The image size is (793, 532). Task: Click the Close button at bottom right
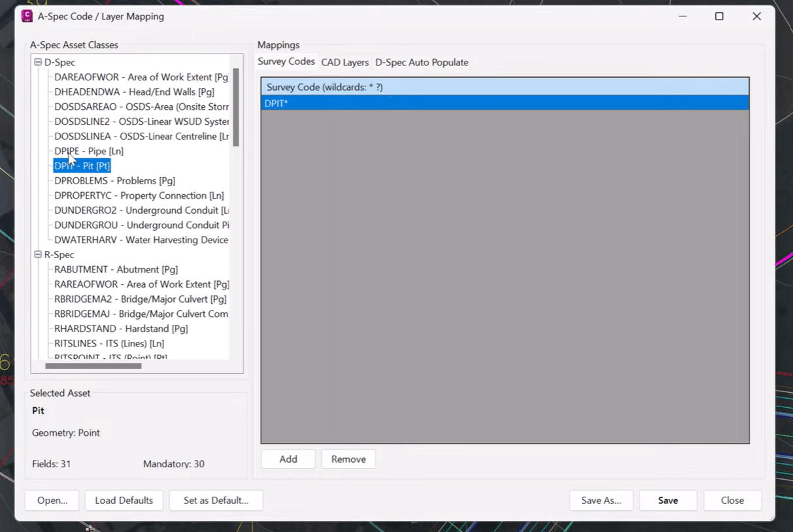point(732,501)
